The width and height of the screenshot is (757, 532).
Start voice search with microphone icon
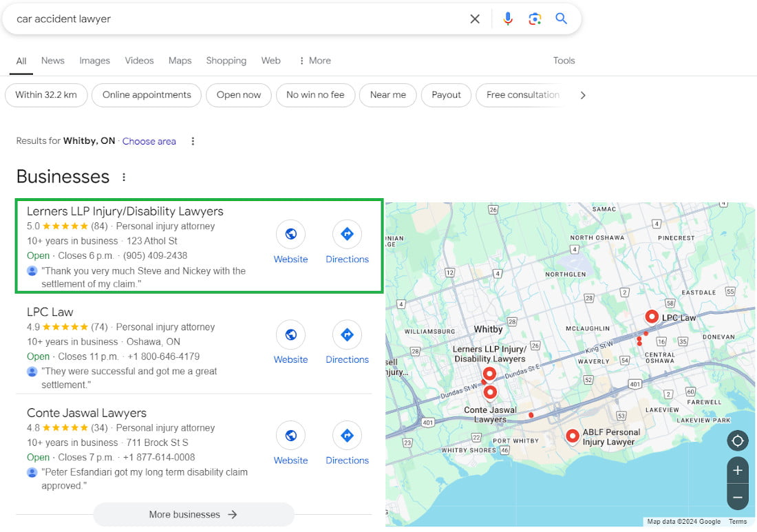pyautogui.click(x=508, y=19)
